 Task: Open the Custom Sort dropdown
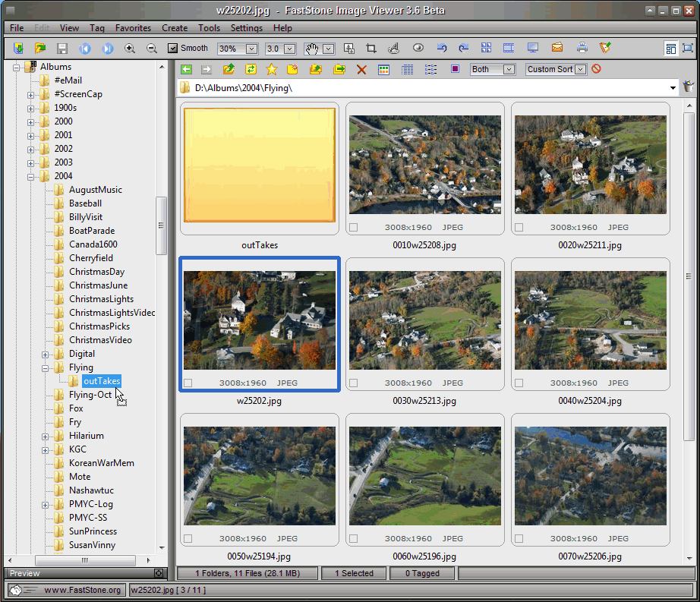pos(580,69)
